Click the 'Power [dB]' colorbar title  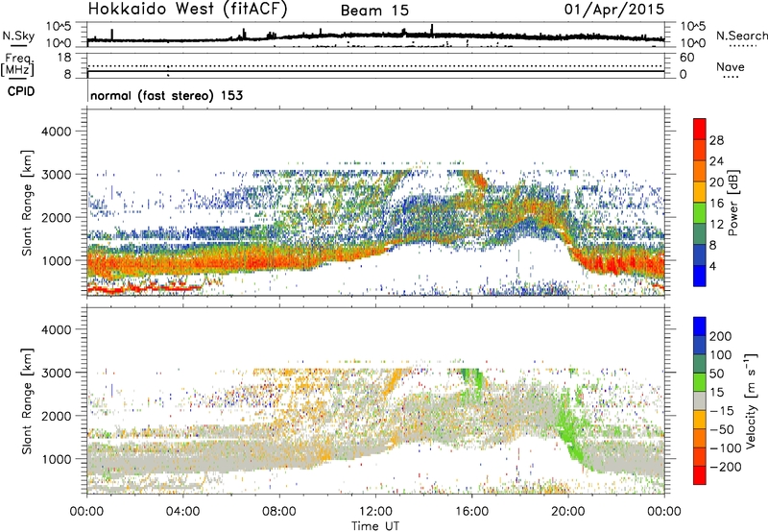pyautogui.click(x=732, y=203)
